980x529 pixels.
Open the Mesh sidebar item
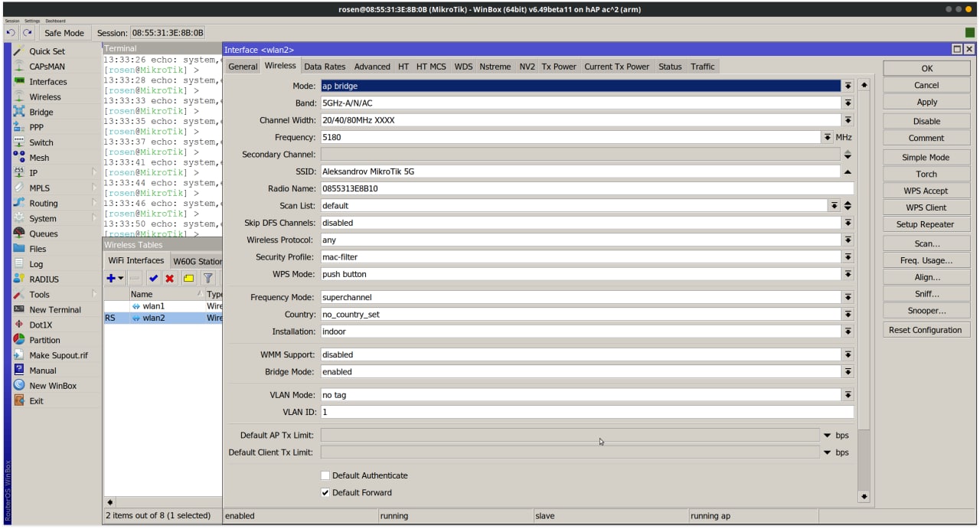pos(39,158)
